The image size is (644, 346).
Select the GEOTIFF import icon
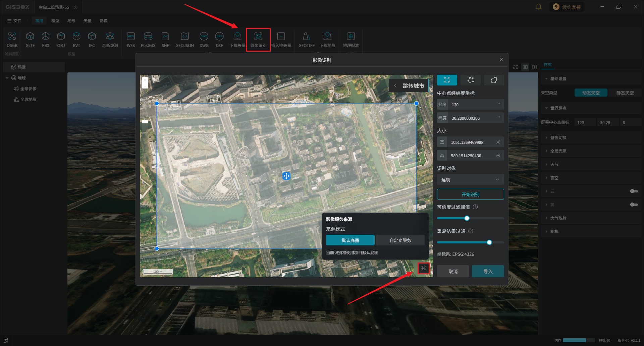pyautogui.click(x=307, y=40)
